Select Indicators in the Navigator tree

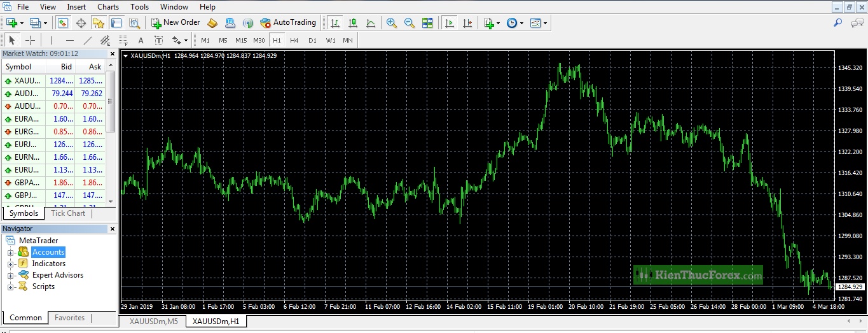coord(49,264)
